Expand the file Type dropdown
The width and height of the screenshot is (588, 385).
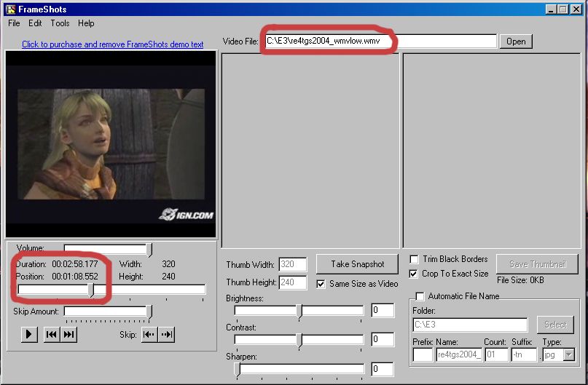click(x=569, y=355)
